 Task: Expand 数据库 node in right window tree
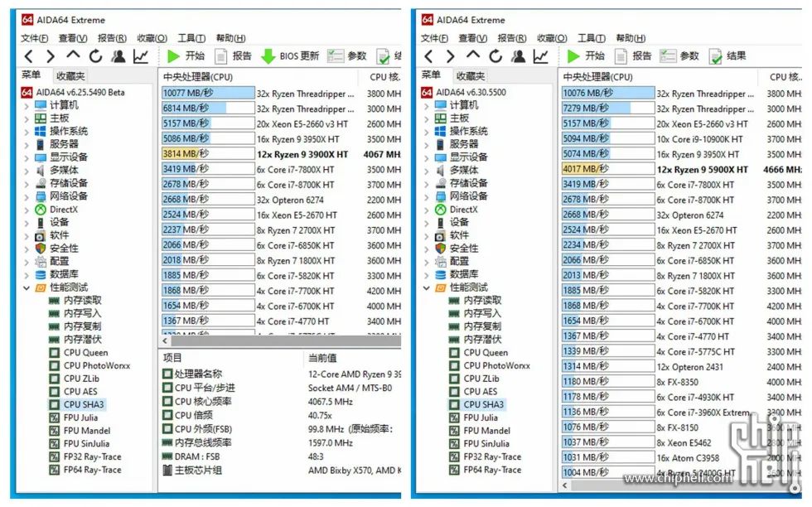(426, 274)
